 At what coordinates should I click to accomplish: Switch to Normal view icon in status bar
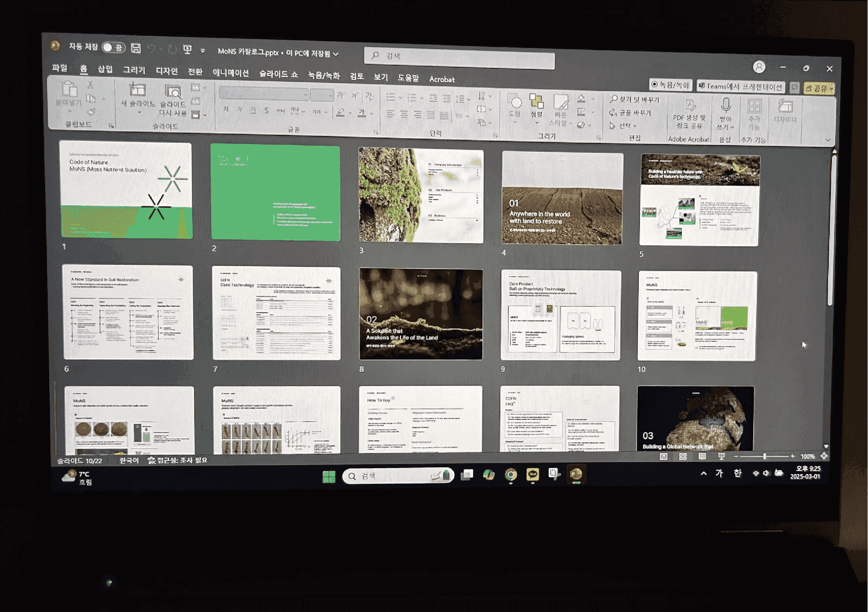663,456
